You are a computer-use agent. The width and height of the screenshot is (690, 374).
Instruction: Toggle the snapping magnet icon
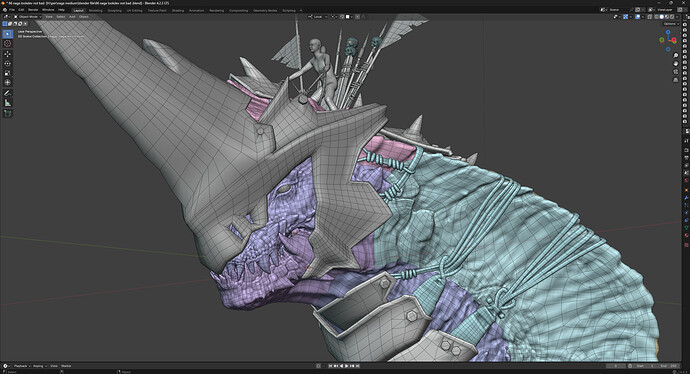click(x=342, y=17)
